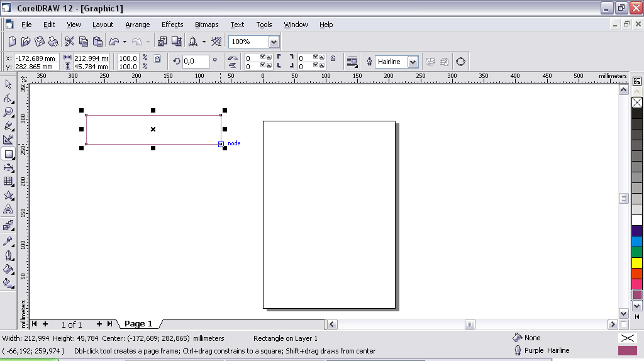Open the zoom level dropdown
This screenshot has height=361, width=644.
(274, 42)
